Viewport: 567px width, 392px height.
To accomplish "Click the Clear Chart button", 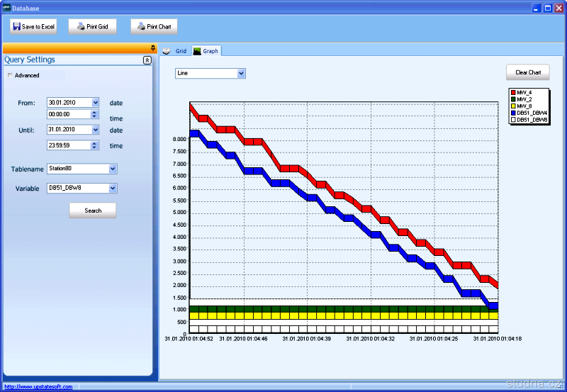I will (x=527, y=72).
